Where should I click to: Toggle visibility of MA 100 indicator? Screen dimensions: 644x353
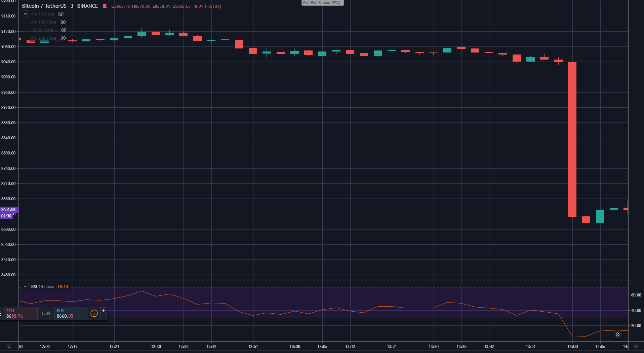pyautogui.click(x=63, y=22)
